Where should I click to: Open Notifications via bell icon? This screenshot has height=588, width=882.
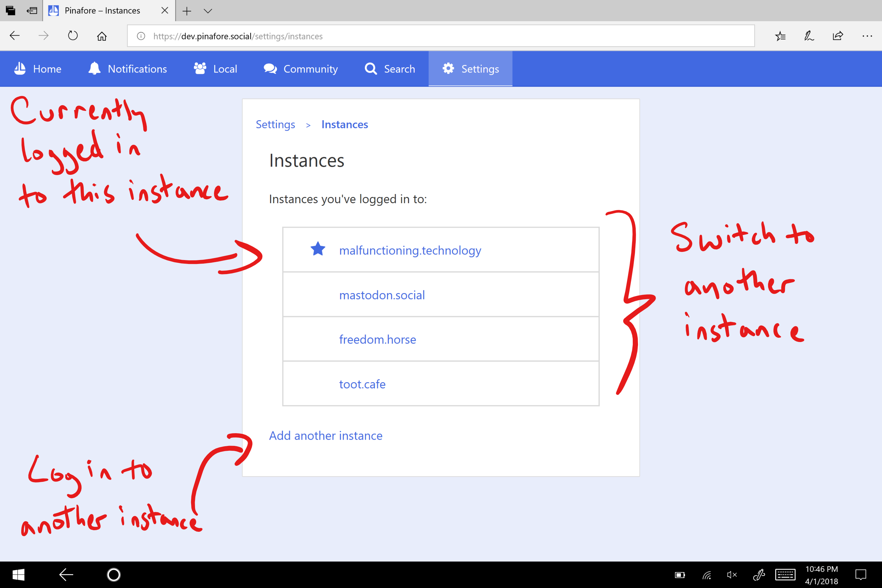pyautogui.click(x=94, y=69)
